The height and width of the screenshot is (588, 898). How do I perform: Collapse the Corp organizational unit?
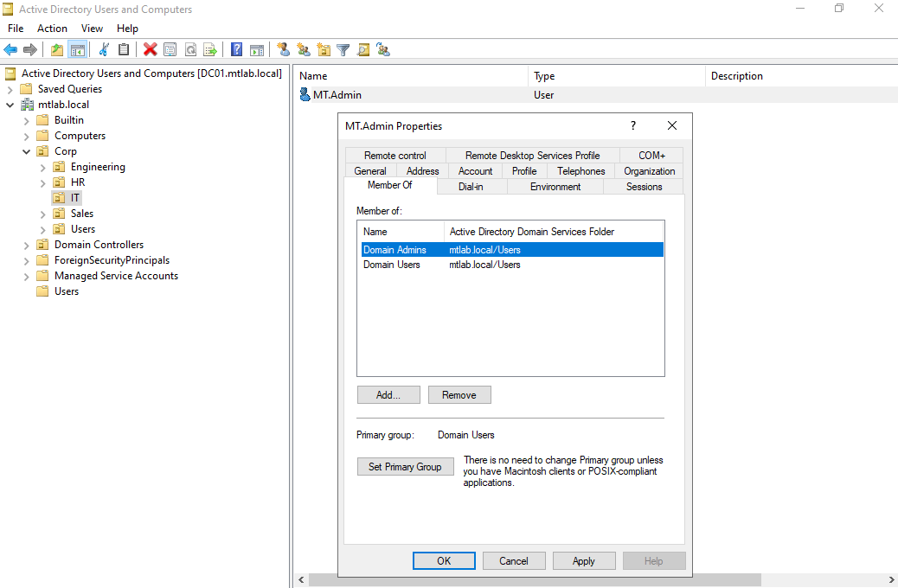click(26, 151)
